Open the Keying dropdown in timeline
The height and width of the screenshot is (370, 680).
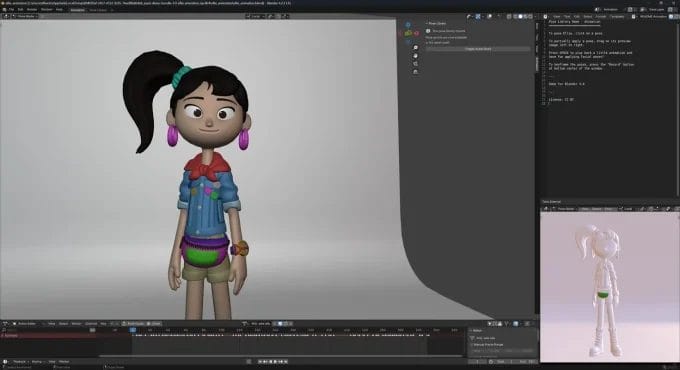click(38, 362)
